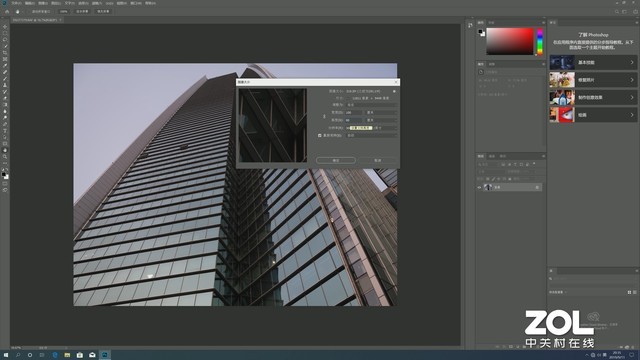The image size is (640, 360).
Task: Toggle Scroll All Windows checkbox in options bar
Action: 28,11
